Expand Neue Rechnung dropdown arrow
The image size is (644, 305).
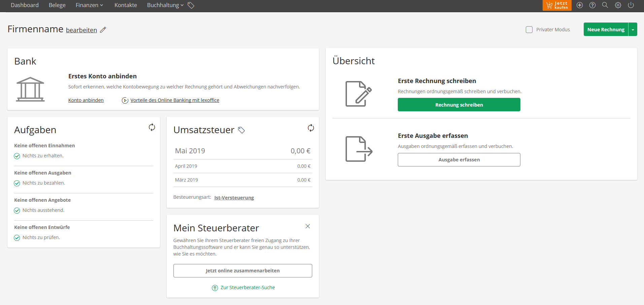click(x=633, y=30)
